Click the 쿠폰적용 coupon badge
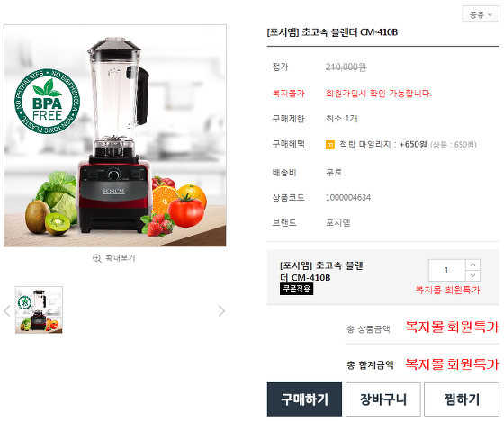504x421 pixels. [x=296, y=289]
